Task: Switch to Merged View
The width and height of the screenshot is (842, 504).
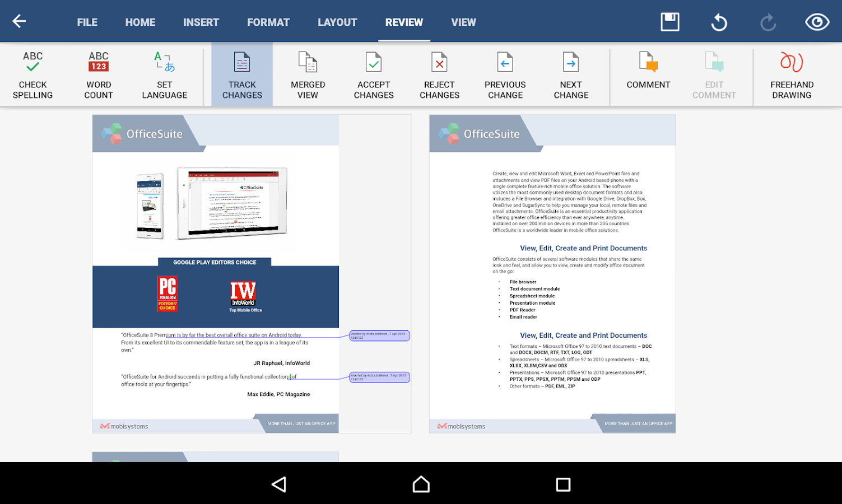Action: tap(308, 75)
